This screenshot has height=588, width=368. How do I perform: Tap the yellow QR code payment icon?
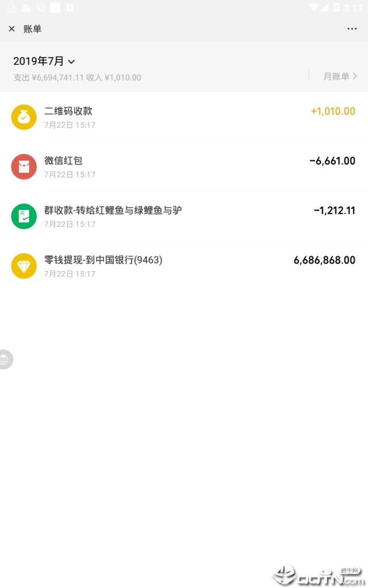pos(24,117)
